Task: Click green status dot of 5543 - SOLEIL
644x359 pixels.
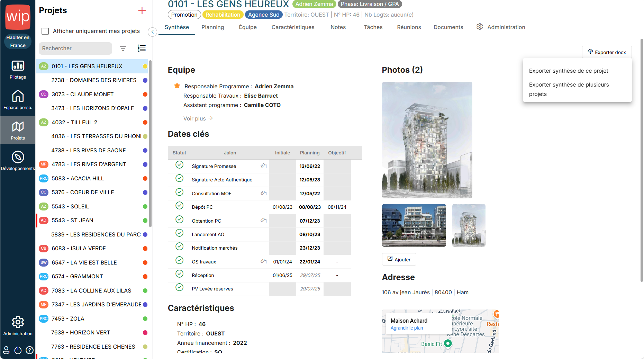Action: [x=145, y=206]
